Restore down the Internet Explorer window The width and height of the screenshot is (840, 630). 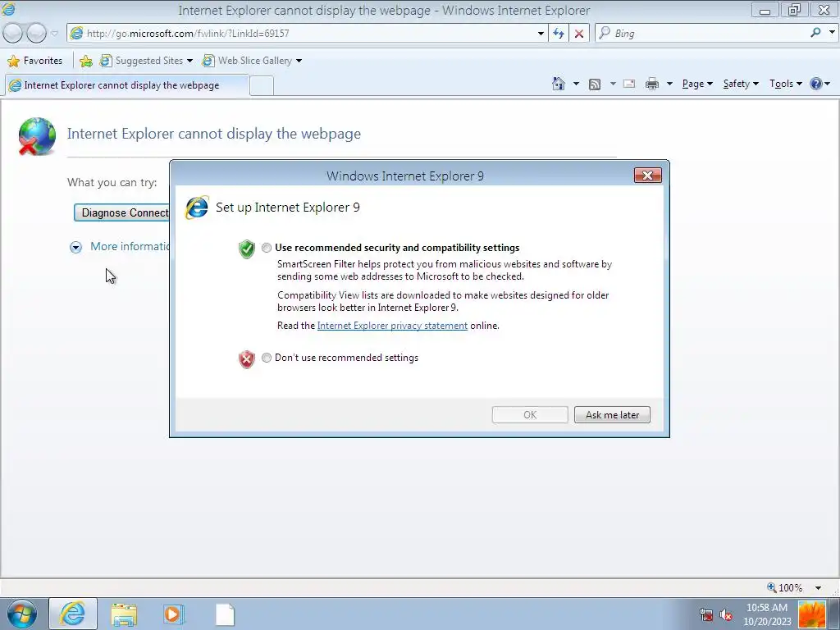tap(794, 10)
